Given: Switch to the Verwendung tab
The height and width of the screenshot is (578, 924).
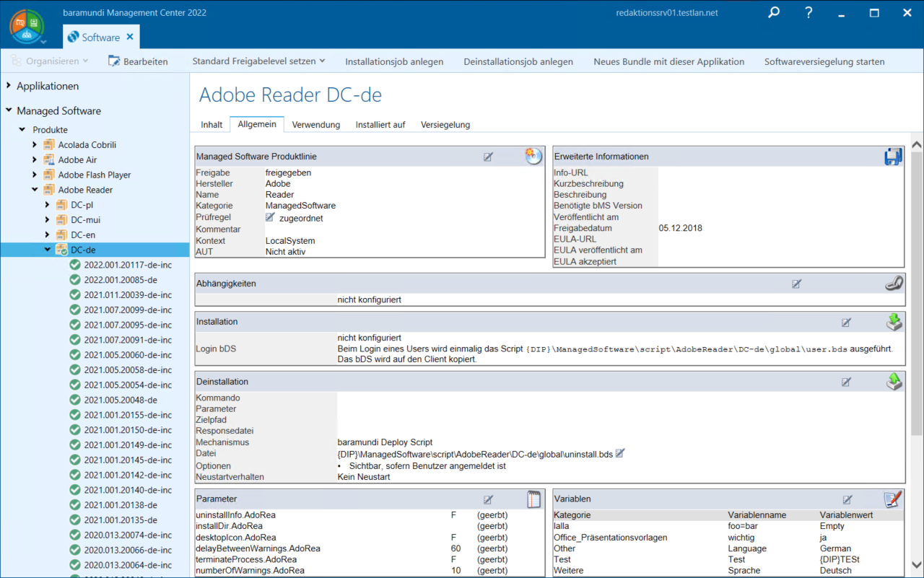Looking at the screenshot, I should (315, 125).
